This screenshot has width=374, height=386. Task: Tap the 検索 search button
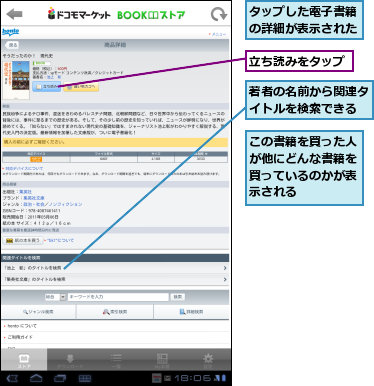tap(178, 297)
